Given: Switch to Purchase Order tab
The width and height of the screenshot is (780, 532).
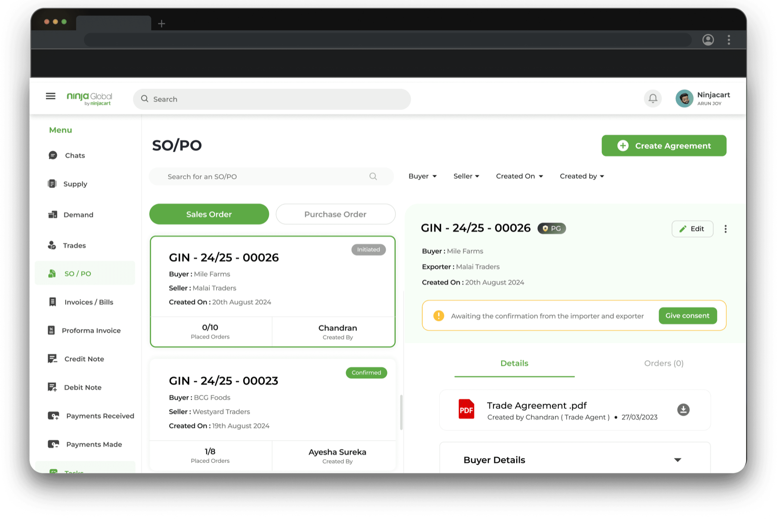Looking at the screenshot, I should (x=335, y=214).
